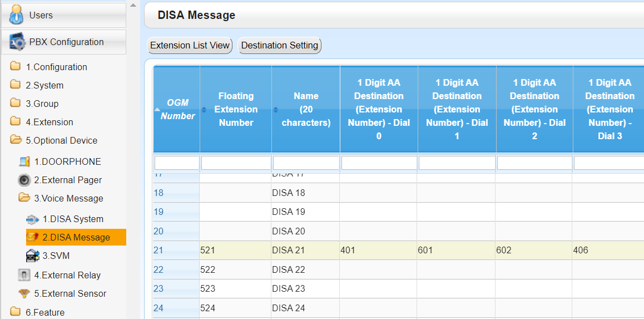
Task: Click the PBX Configuration gear icon
Action: click(17, 42)
